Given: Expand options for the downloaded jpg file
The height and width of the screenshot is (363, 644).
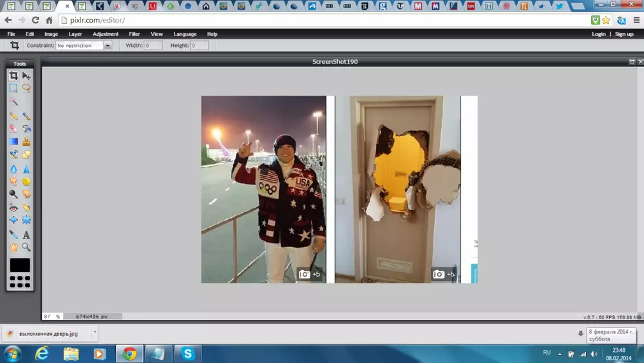Looking at the screenshot, I should pos(95,333).
